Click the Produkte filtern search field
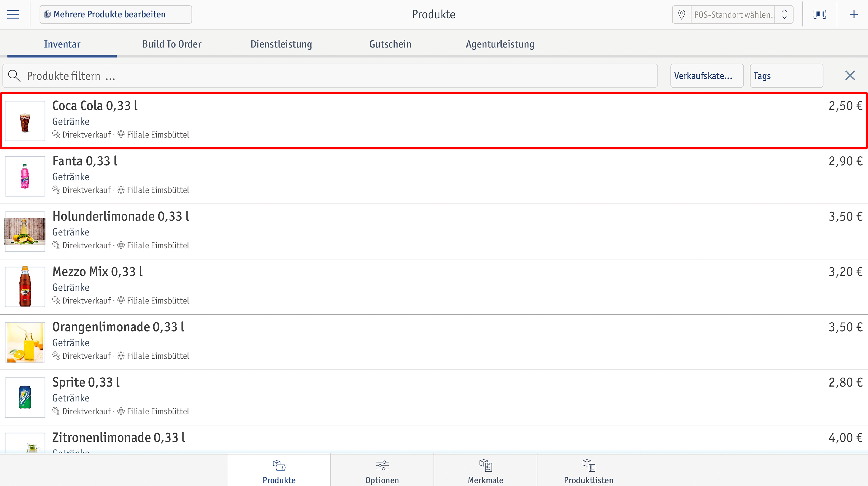Screen dimensions: 868x486 [x=330, y=76]
